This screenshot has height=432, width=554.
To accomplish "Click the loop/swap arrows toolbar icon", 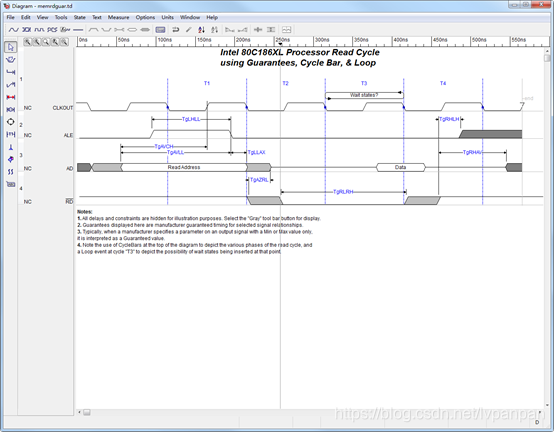I will tap(176, 30).
